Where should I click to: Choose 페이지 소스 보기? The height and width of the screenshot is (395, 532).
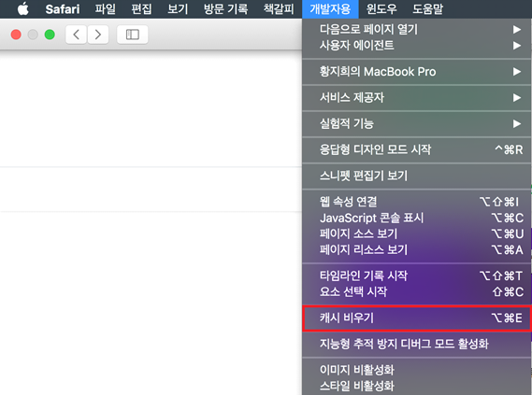pyautogui.click(x=416, y=233)
